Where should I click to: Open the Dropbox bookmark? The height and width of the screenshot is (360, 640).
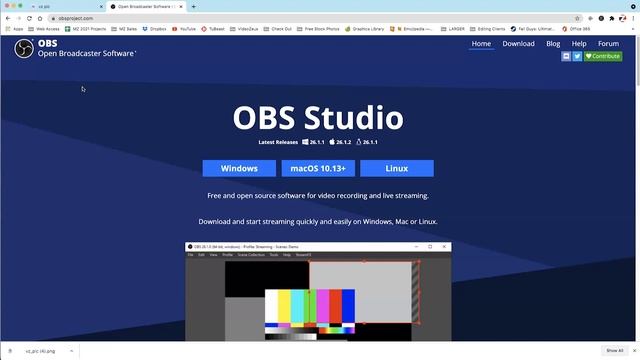coord(154,29)
